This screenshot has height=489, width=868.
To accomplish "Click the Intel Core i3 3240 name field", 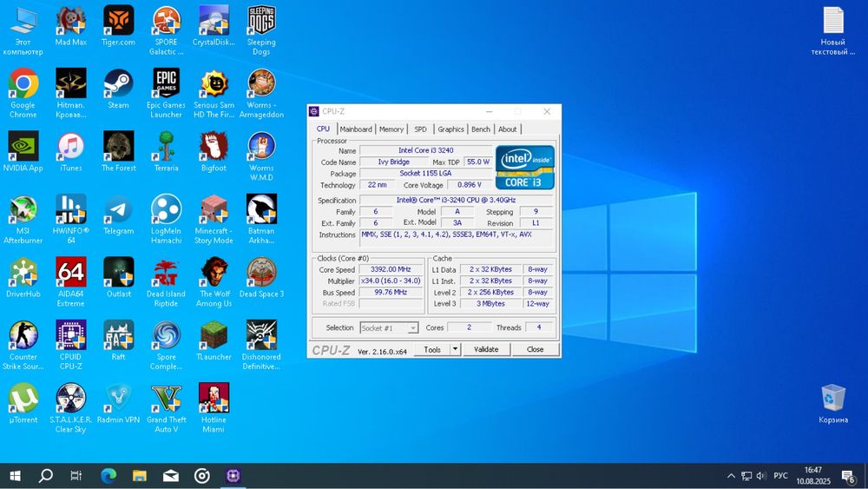I will [x=425, y=150].
